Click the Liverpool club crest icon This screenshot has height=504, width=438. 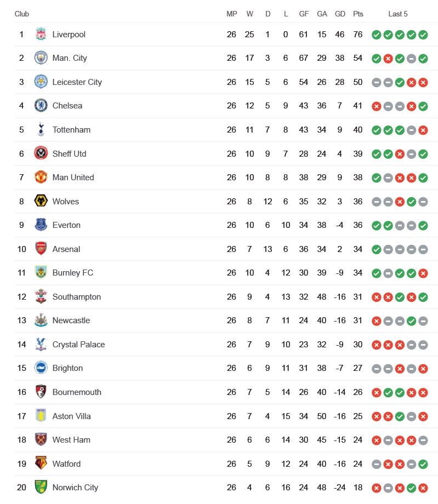click(x=41, y=34)
